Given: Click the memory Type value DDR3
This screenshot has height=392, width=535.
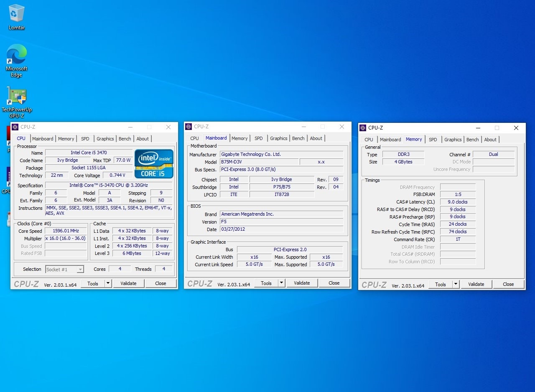Looking at the screenshot, I should point(403,155).
